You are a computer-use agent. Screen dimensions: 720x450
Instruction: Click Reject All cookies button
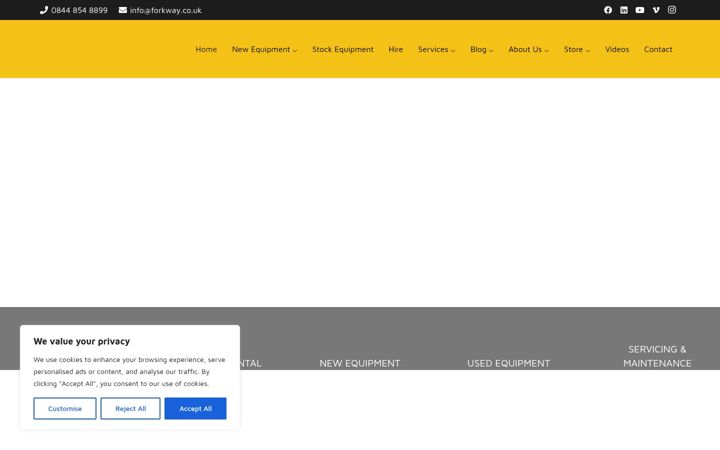(x=130, y=408)
